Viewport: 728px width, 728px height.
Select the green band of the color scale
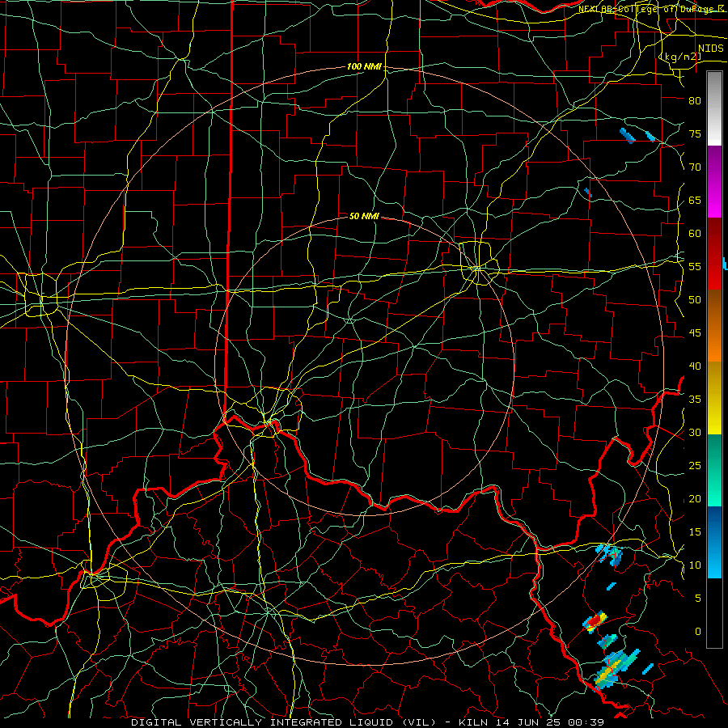tap(714, 470)
